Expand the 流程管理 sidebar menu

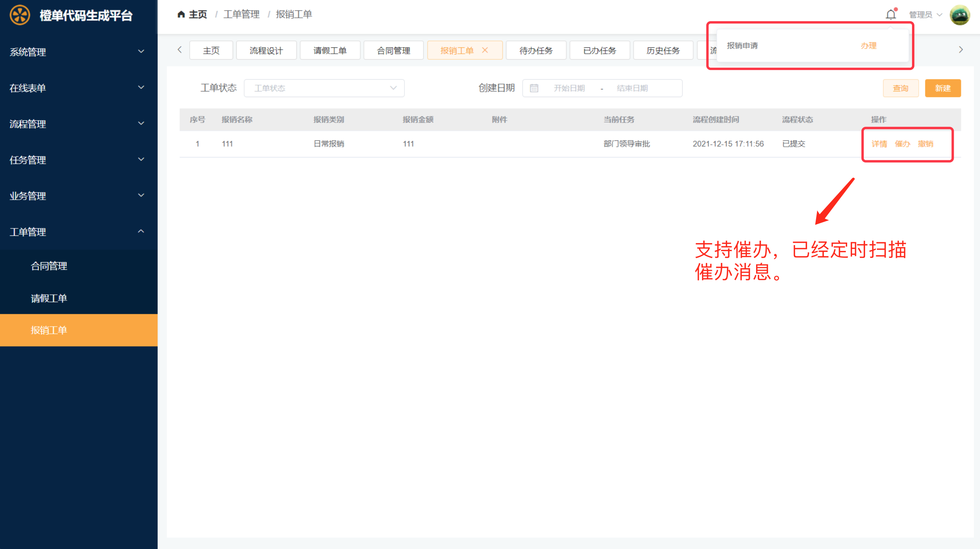tap(78, 124)
